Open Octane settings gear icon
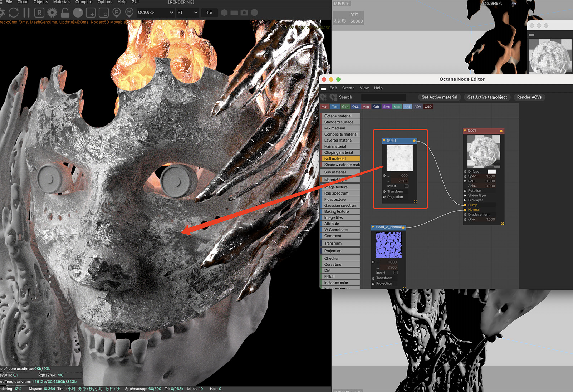This screenshot has width=573, height=392. pos(52,13)
